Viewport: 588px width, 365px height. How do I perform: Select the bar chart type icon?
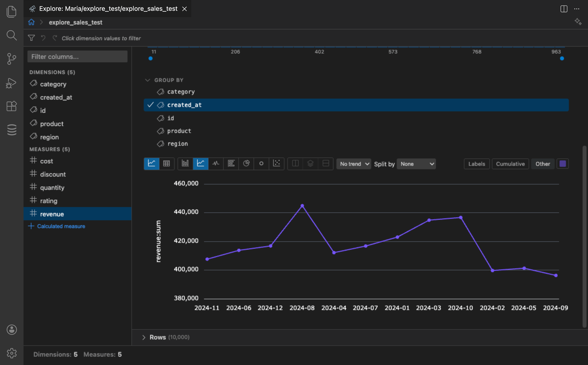185,164
